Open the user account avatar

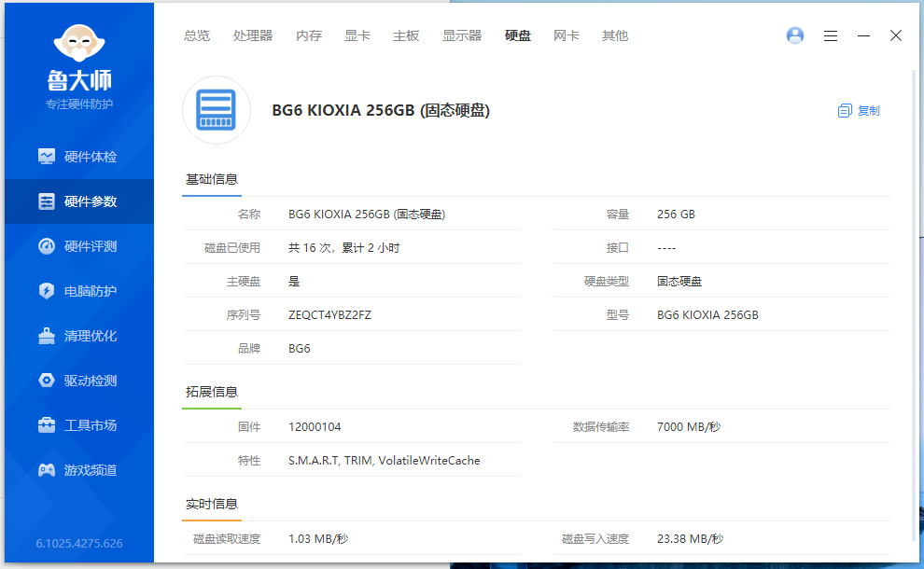(x=794, y=35)
